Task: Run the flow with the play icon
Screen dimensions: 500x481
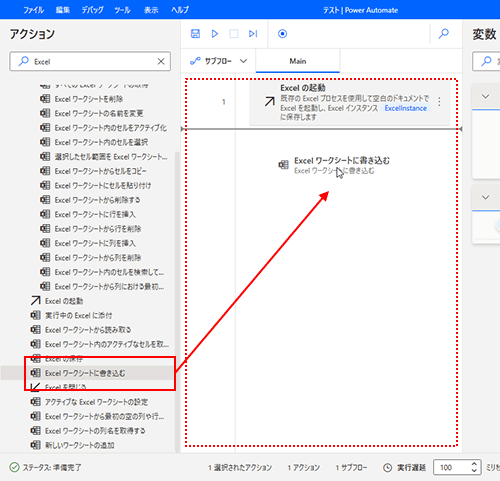Action: pos(215,34)
